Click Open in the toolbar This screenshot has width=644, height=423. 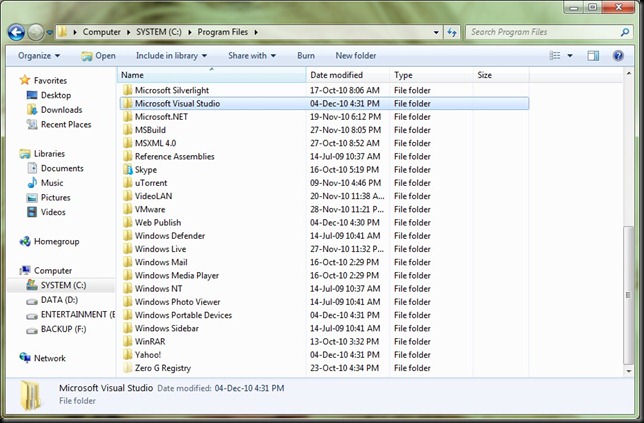point(98,56)
